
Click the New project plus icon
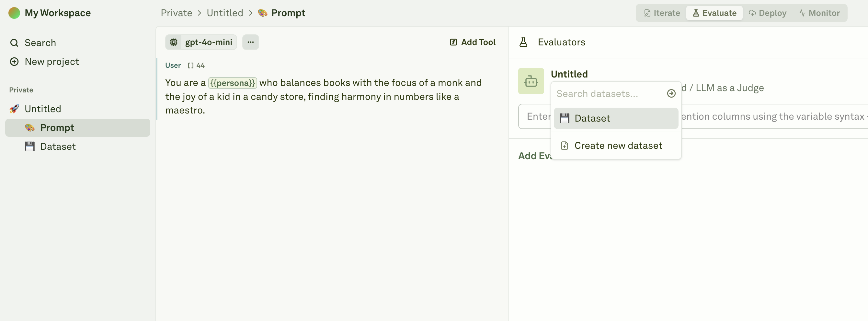[14, 62]
